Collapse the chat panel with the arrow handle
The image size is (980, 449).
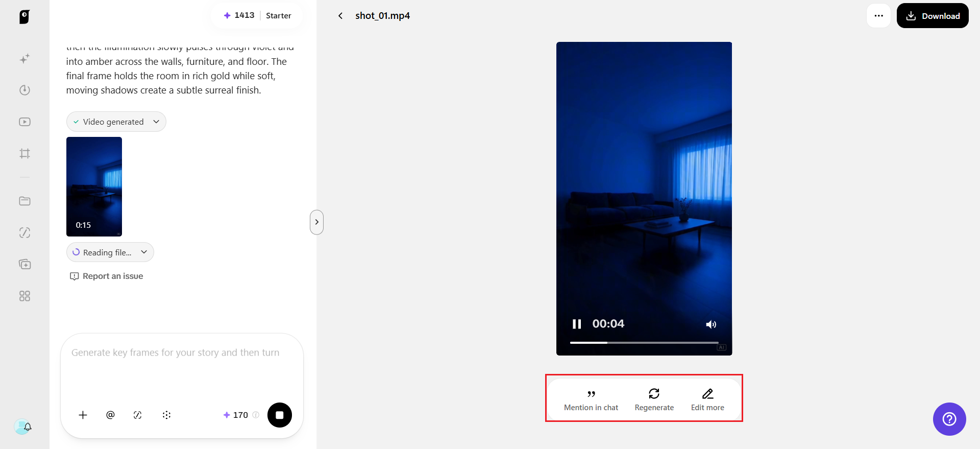[316, 222]
